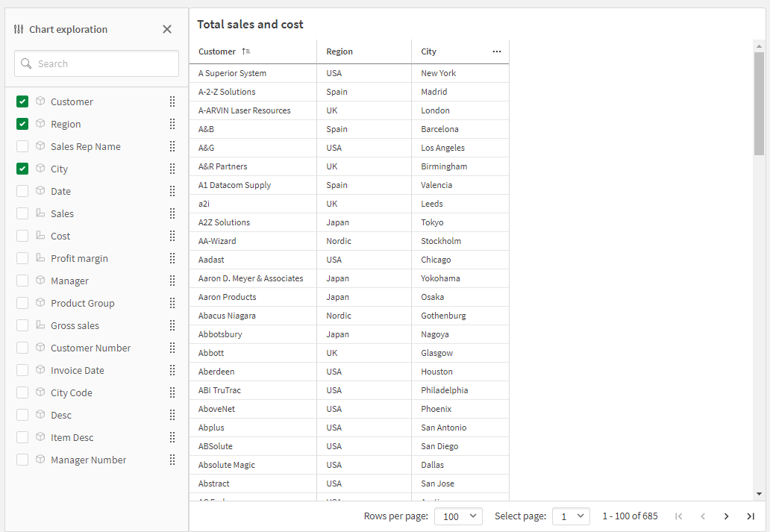Click the drag handle beside the Customer field
This screenshot has width=770, height=532.
pos(172,101)
